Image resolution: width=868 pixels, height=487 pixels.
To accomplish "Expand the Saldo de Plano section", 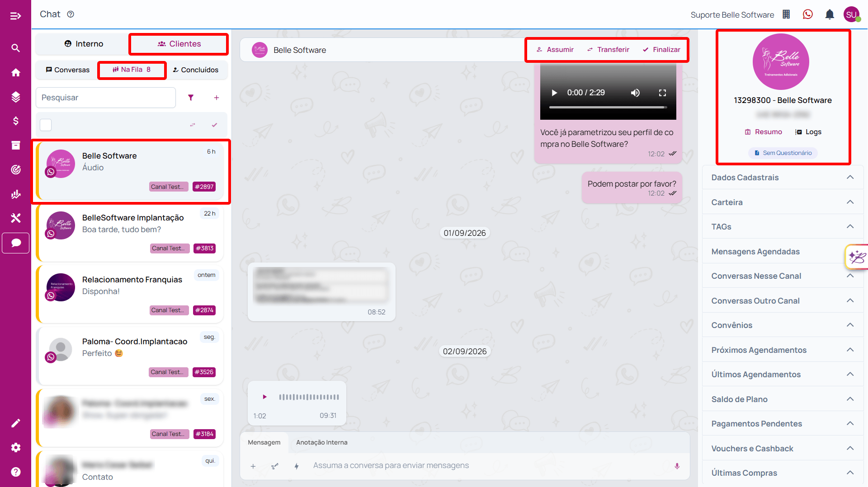I will 783,399.
